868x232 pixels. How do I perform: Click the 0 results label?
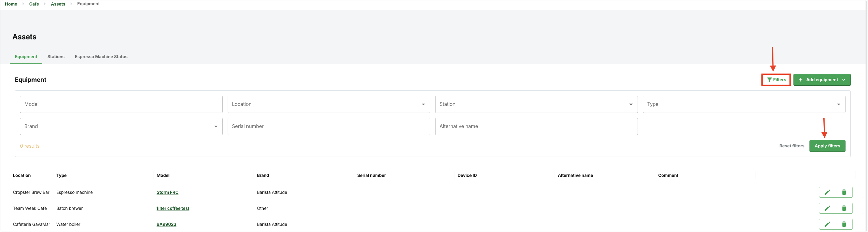30,146
